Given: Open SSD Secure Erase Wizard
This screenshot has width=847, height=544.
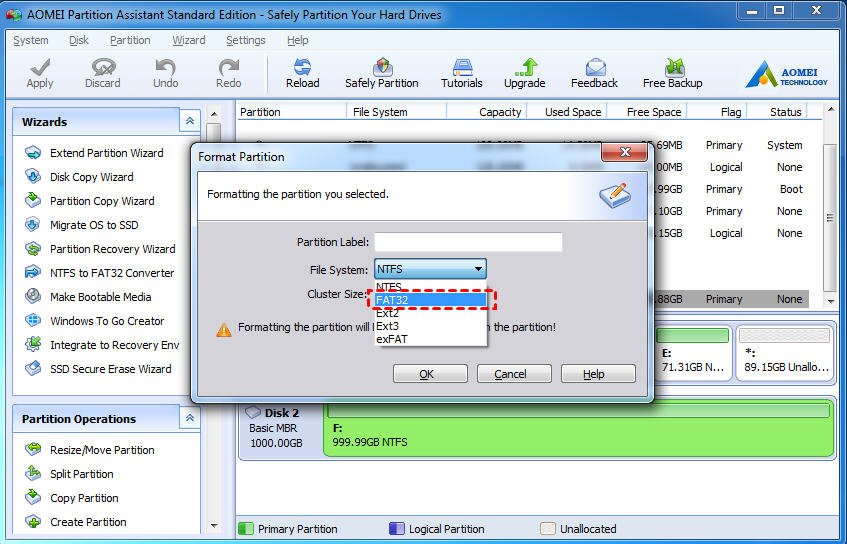Looking at the screenshot, I should tap(98, 369).
